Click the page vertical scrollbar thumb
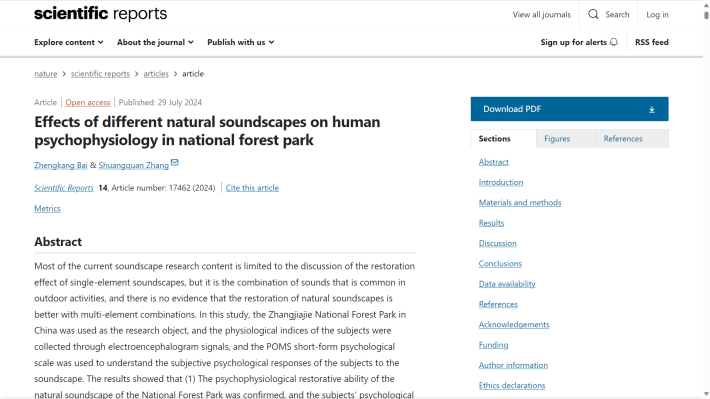 [x=706, y=14]
